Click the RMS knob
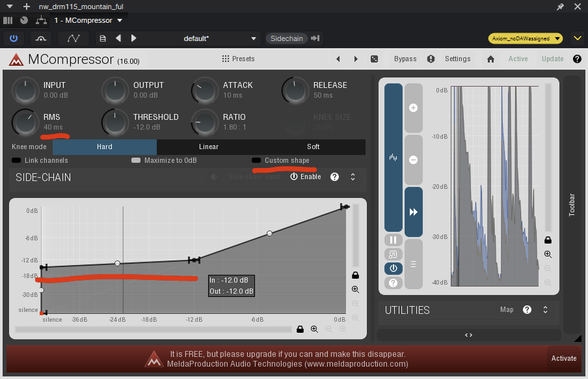The image size is (588, 379). pyautogui.click(x=25, y=122)
